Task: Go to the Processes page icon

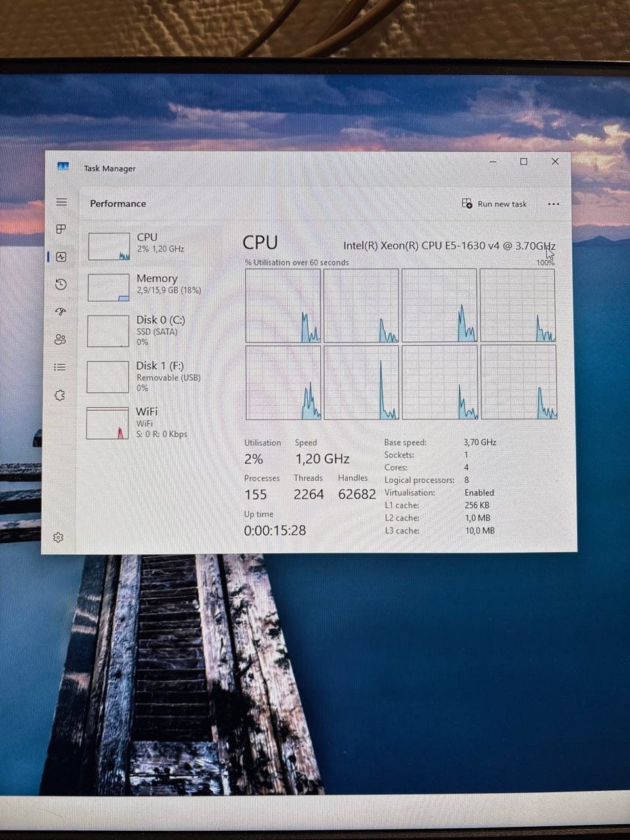Action: pos(61,229)
